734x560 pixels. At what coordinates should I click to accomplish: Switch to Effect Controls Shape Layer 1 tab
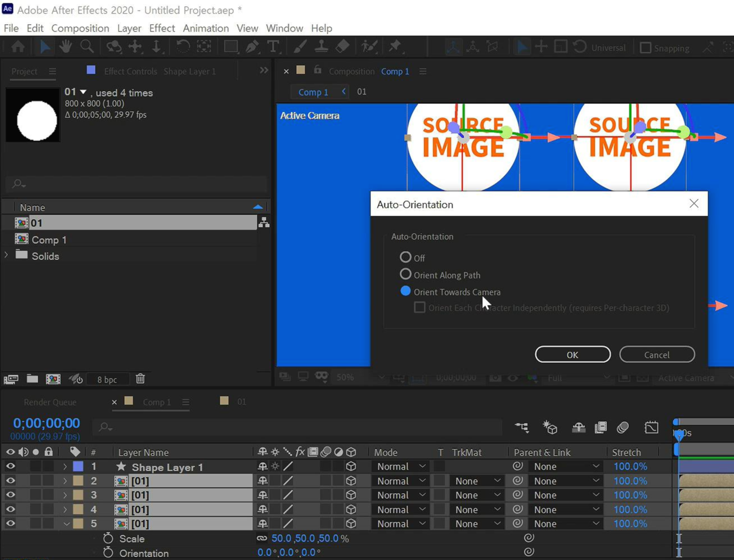160,71
